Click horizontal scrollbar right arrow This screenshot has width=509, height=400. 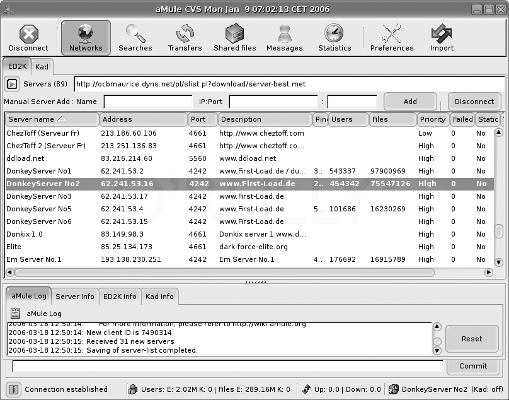point(488,273)
